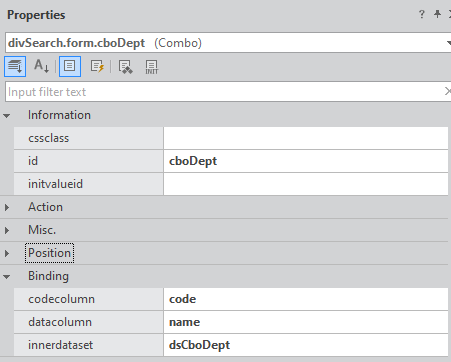Edit the cssclass property value
This screenshot has height=362, width=451.
[x=306, y=138]
